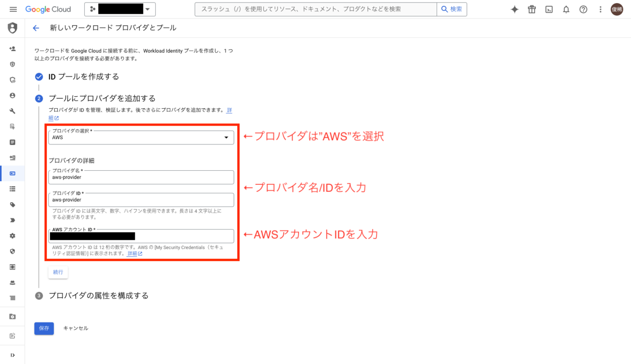The height and width of the screenshot is (364, 631).
Task: Open the labels tag icon in sidebar
Action: [x=13, y=204]
